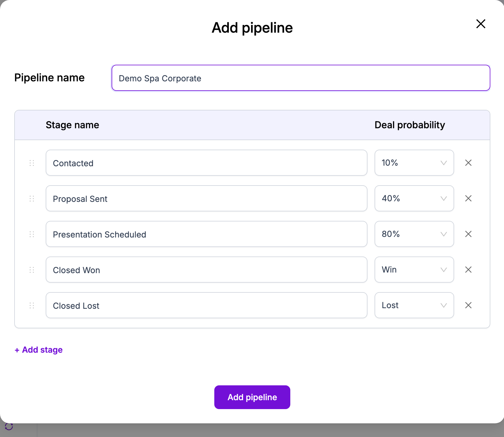The image size is (504, 437).
Task: Click Presentation Scheduled row drag handle
Action: 32,234
